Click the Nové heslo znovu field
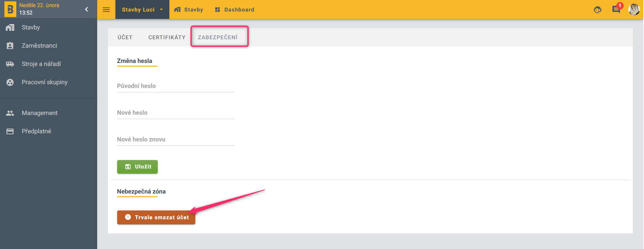This screenshot has height=249, width=644. [175, 140]
